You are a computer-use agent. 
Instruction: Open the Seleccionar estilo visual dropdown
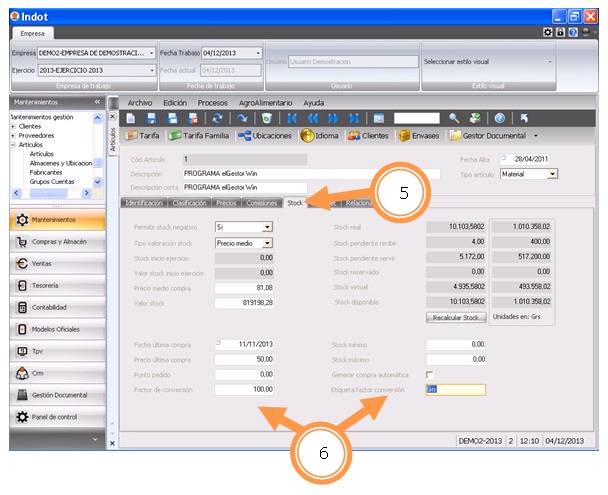coord(550,61)
